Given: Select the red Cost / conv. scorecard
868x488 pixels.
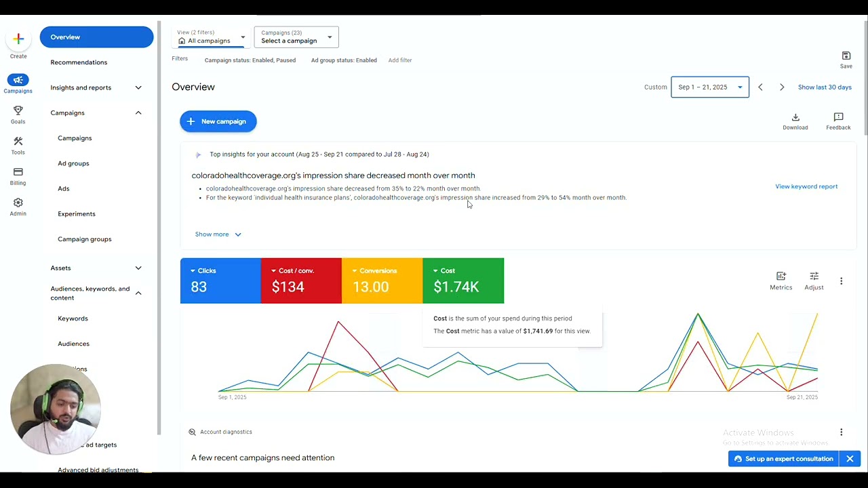Looking at the screenshot, I should (301, 281).
